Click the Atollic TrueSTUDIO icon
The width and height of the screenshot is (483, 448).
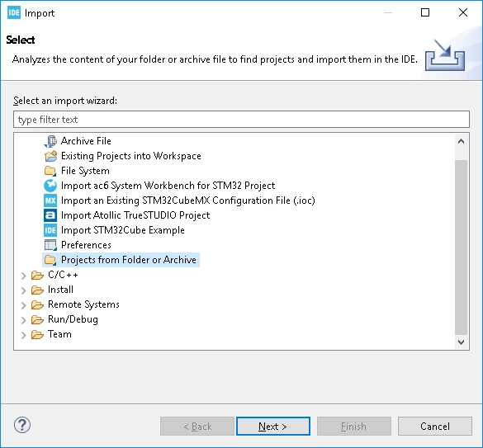pyautogui.click(x=50, y=215)
